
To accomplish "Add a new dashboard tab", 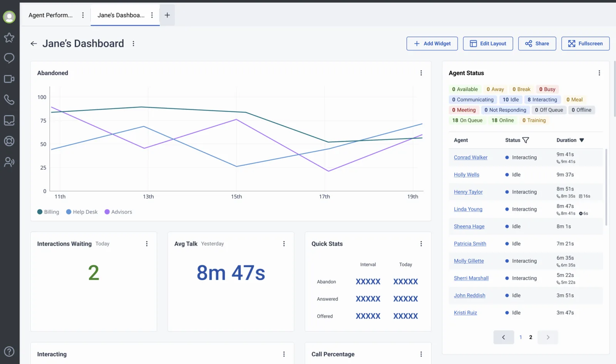I will [167, 15].
